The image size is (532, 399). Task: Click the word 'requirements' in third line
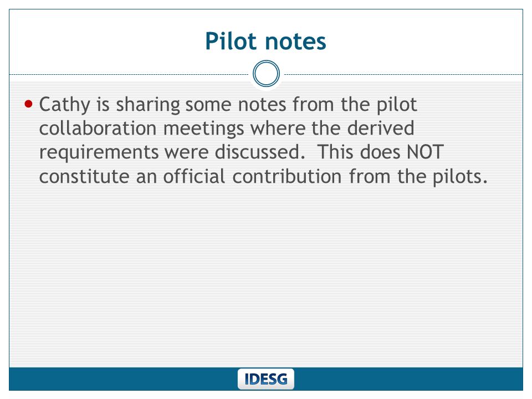click(99, 153)
